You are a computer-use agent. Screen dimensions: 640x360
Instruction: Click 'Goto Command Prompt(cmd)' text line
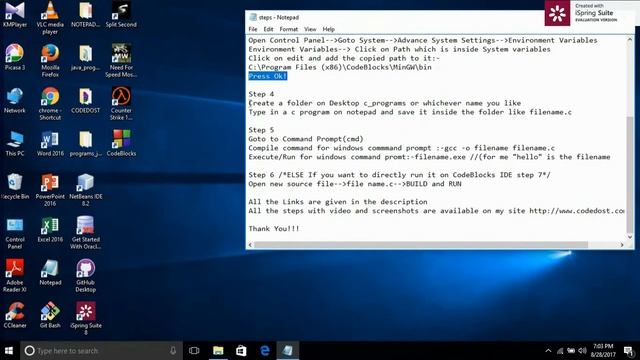pos(306,139)
